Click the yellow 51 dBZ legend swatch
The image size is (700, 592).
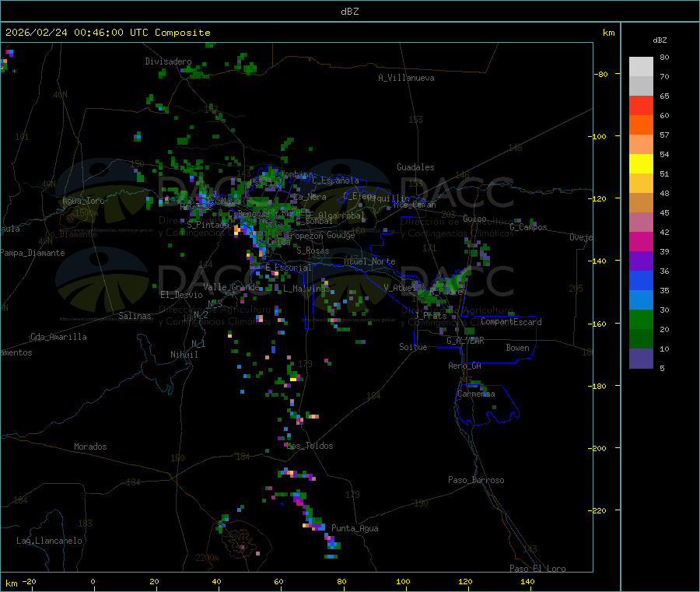[x=641, y=164]
